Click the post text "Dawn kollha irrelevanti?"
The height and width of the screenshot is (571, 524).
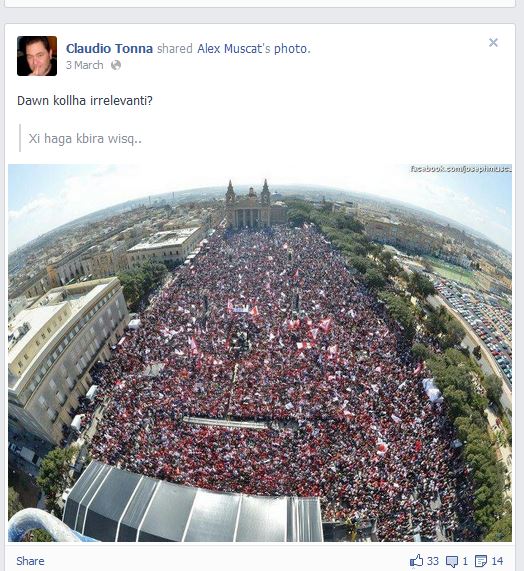tap(85, 101)
